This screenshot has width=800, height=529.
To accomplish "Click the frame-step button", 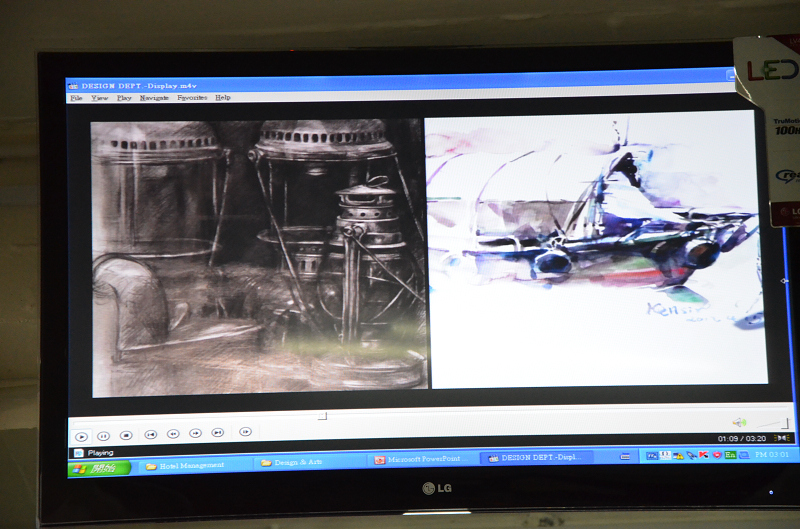I will (x=245, y=432).
